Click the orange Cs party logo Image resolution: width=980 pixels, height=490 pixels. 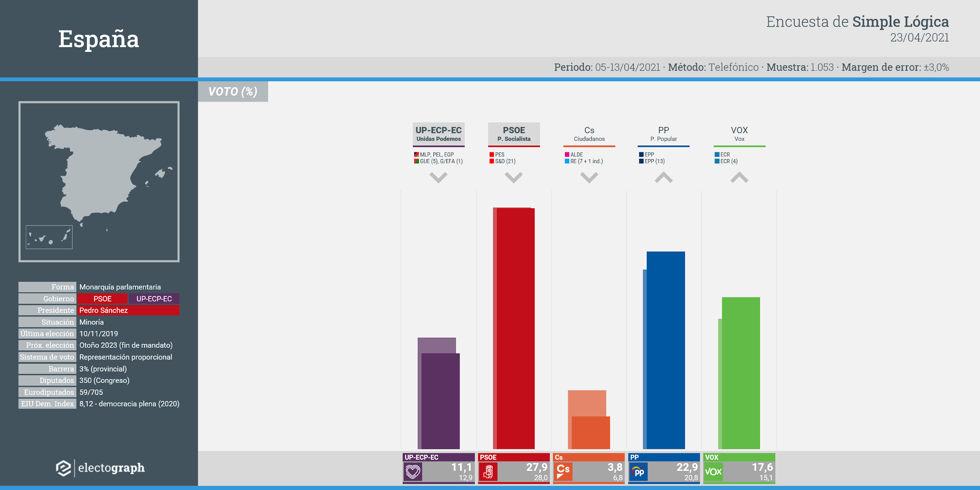tap(563, 472)
